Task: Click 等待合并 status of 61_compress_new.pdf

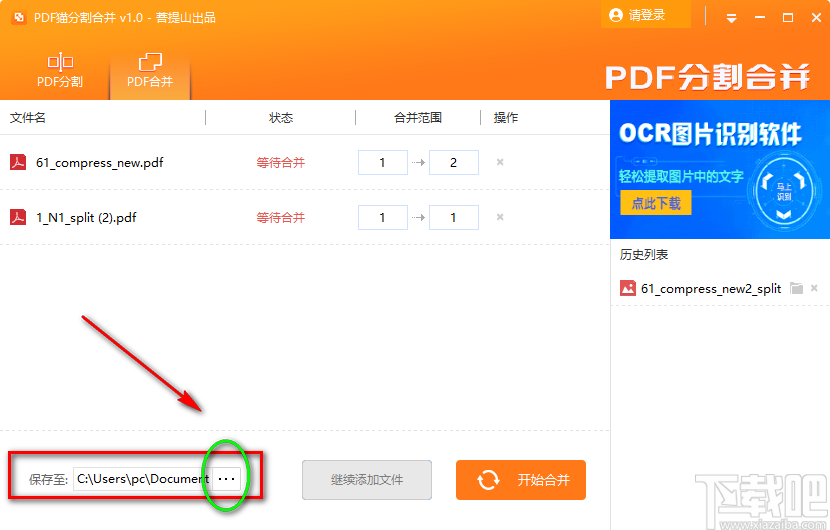Action: click(x=281, y=163)
